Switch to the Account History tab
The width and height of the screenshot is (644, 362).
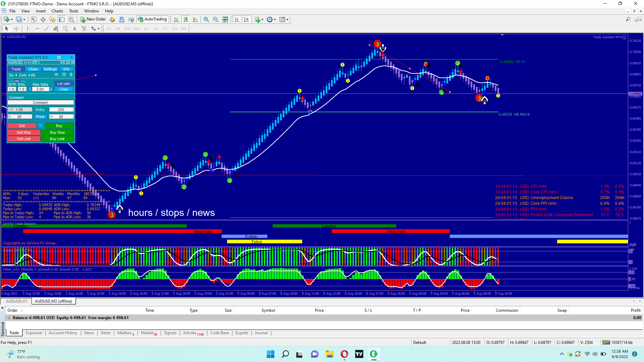[63, 333]
